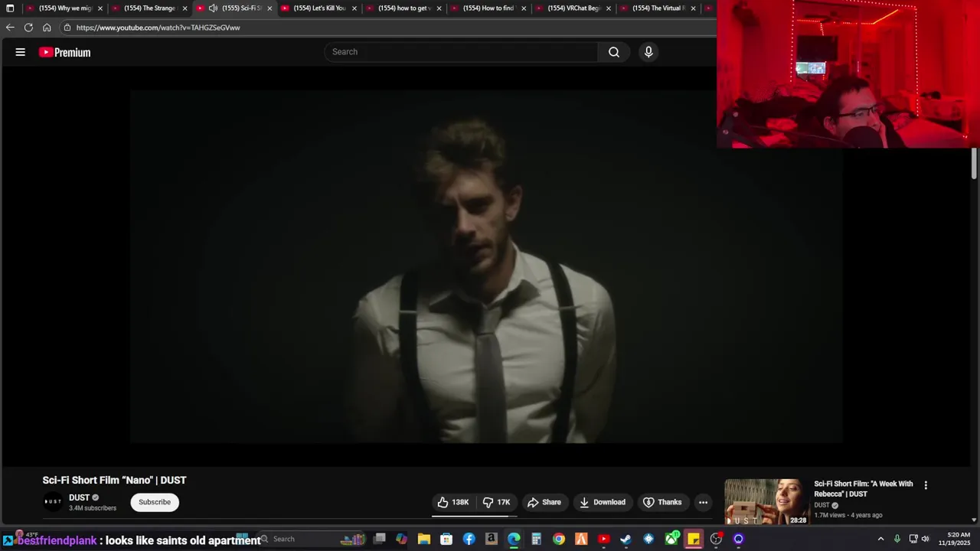This screenshot has width=980, height=551.
Task: Send Thanks to DUST
Action: [662, 502]
